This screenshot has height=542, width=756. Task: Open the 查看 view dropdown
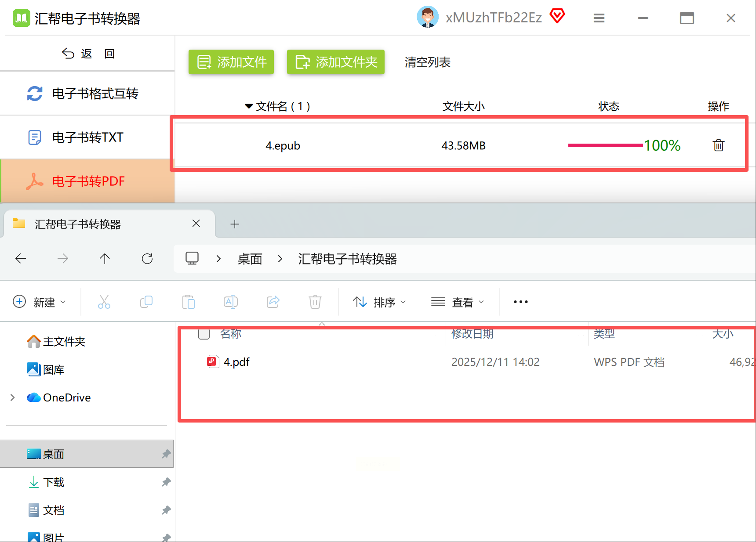point(458,302)
